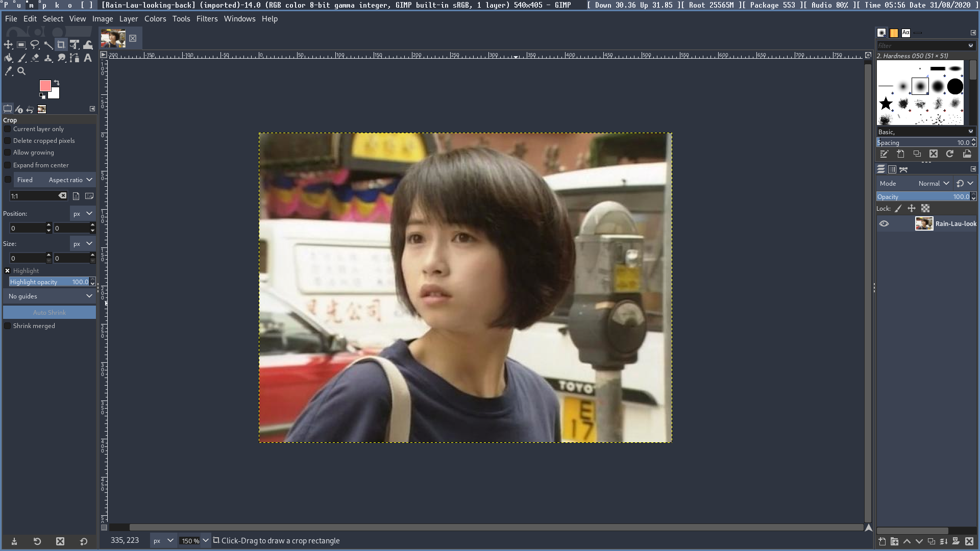The width and height of the screenshot is (980, 551).
Task: Hide the Rain-Lau-look layer with eye icon
Action: tap(884, 223)
